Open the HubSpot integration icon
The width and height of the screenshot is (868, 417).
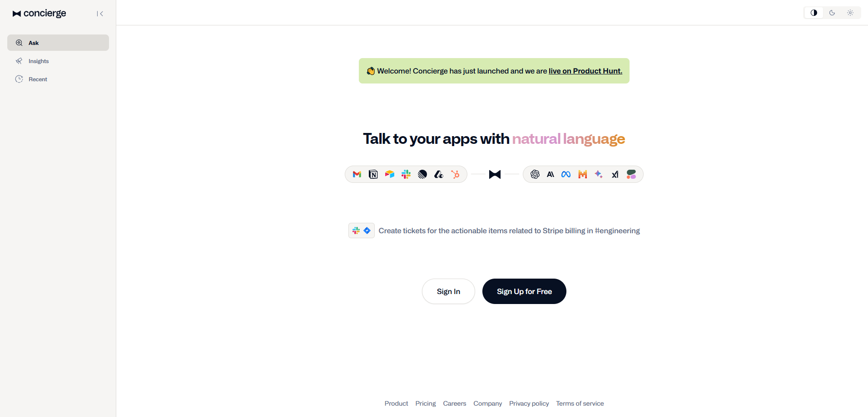click(456, 174)
